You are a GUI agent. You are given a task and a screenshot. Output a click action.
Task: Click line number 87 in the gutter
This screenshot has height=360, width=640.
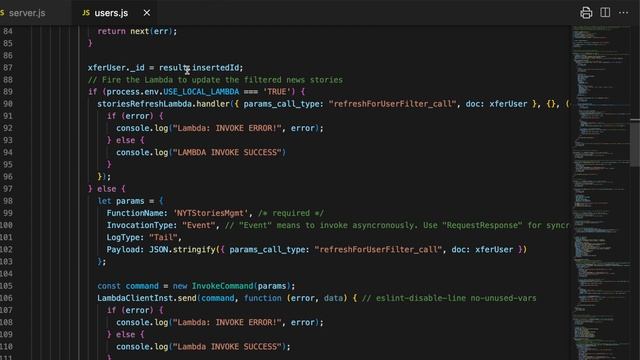coord(8,68)
